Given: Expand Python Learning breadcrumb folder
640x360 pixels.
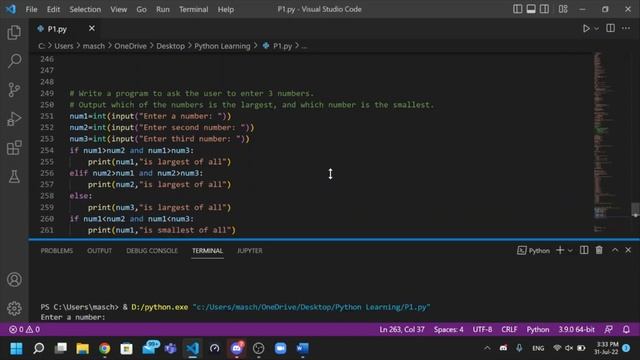Looking at the screenshot, I should click(x=222, y=46).
